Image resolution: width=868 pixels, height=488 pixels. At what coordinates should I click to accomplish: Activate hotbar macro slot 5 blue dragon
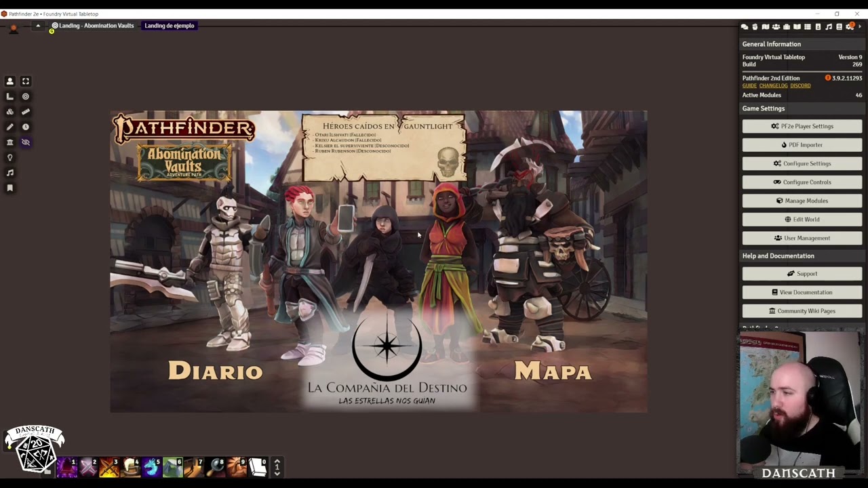pyautogui.click(x=151, y=468)
